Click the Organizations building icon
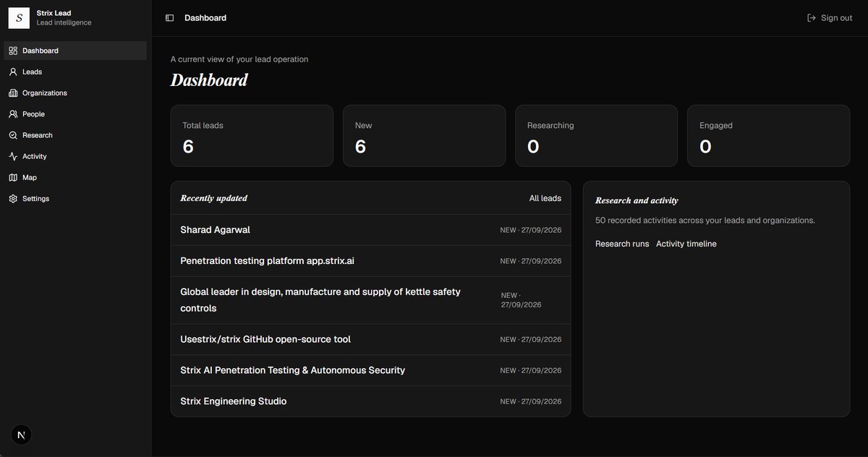Viewport: 868px width, 457px height. tap(13, 93)
